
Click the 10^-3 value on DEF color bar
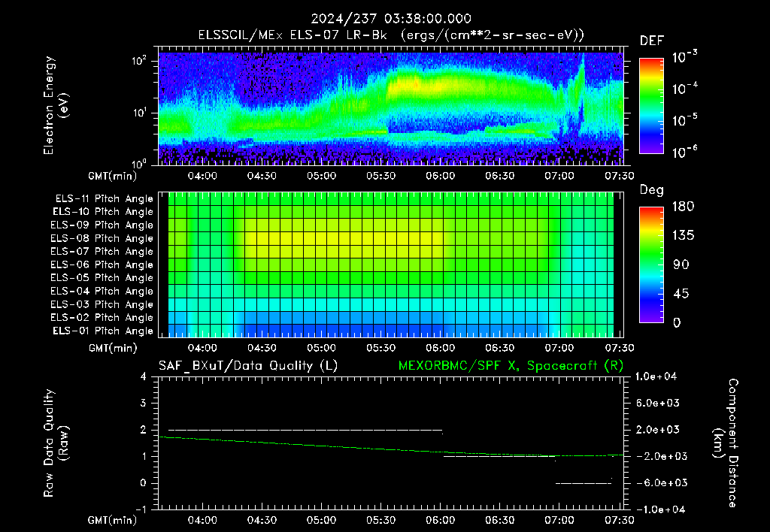pyautogui.click(x=684, y=56)
